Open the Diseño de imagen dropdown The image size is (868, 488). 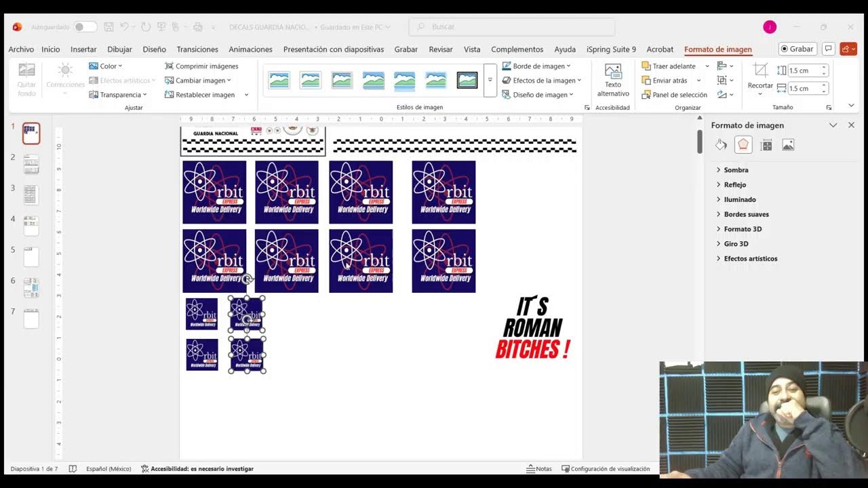pos(538,94)
